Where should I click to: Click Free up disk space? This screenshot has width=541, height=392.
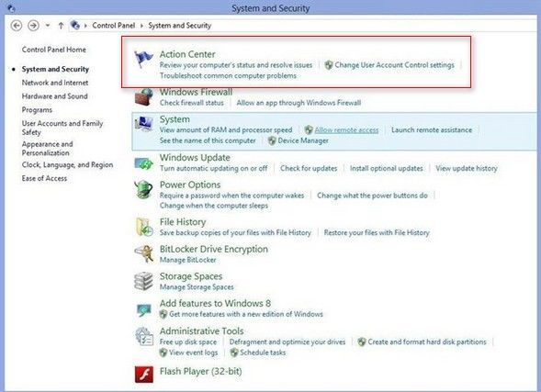tap(188, 342)
